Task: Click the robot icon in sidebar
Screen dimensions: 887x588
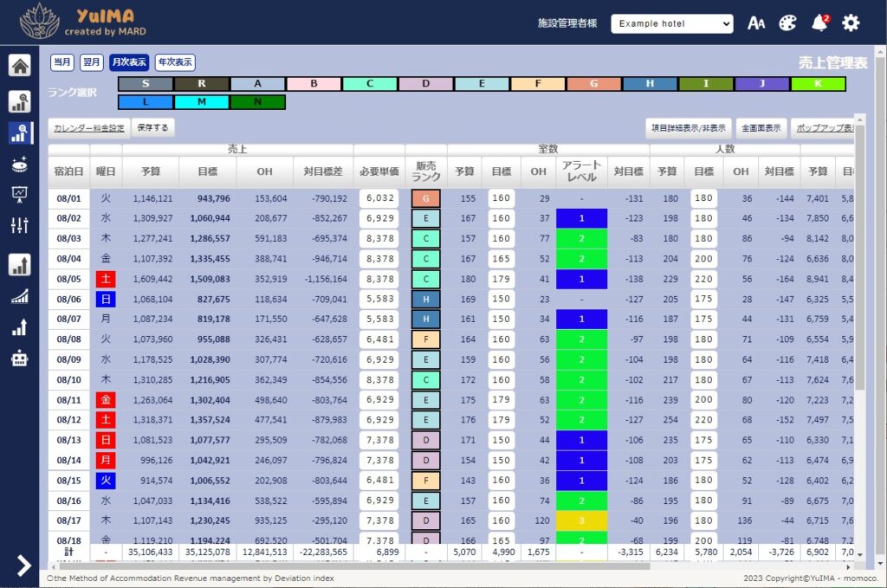Action: click(x=19, y=358)
